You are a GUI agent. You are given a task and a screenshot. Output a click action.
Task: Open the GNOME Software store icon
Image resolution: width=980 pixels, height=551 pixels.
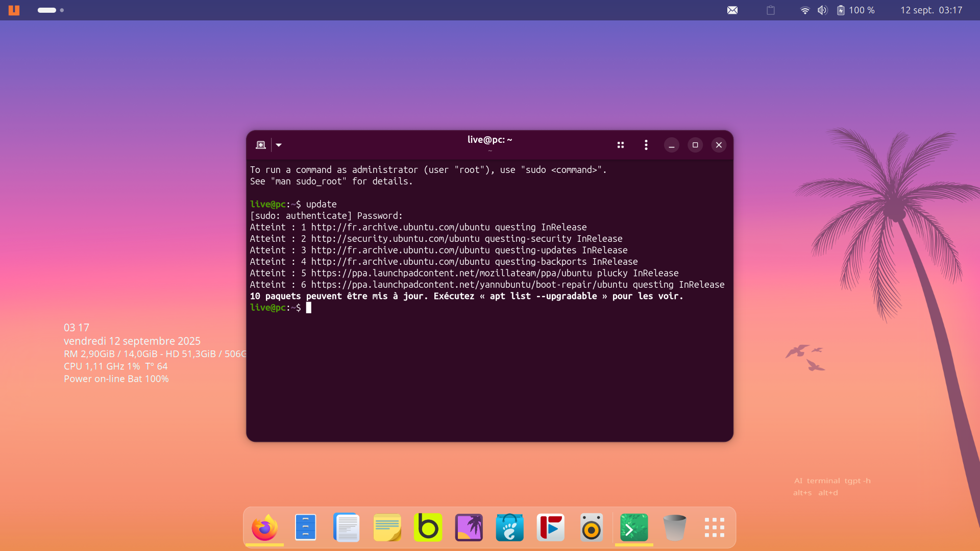pos(509,528)
